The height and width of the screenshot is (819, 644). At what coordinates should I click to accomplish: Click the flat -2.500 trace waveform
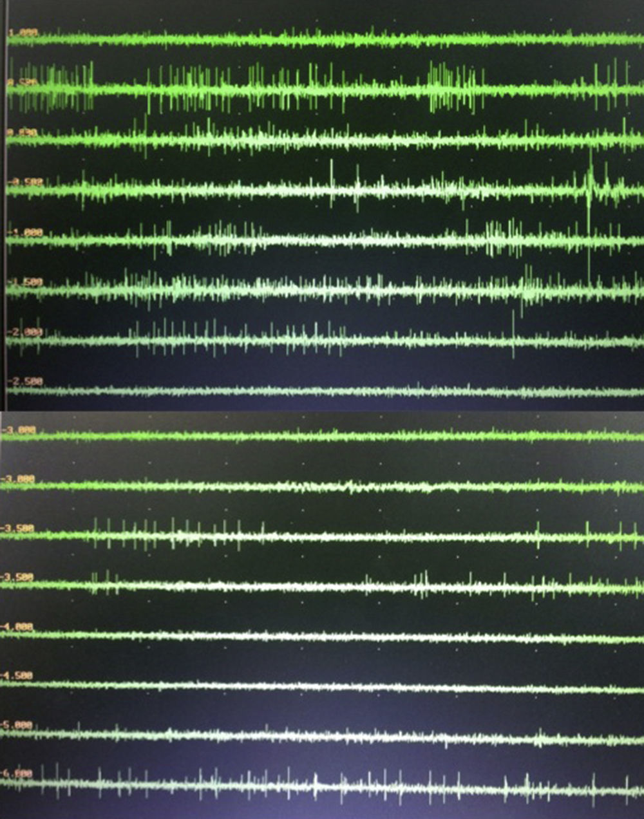tap(322, 391)
